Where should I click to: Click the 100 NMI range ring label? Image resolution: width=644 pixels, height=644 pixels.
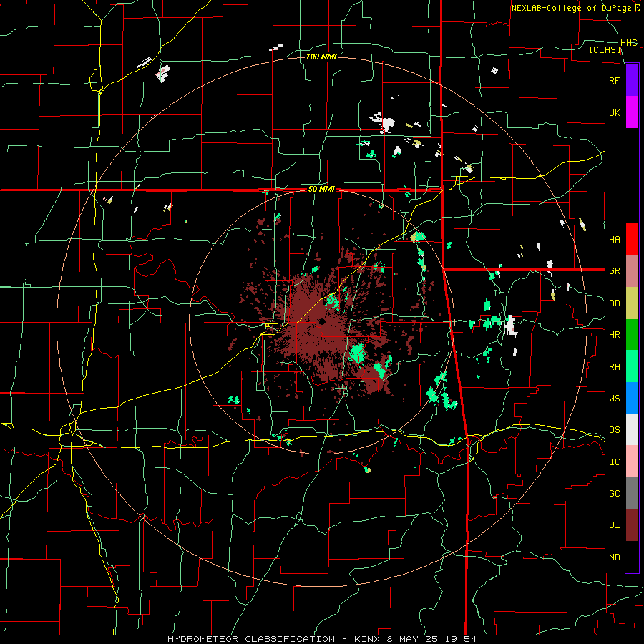[321, 57]
